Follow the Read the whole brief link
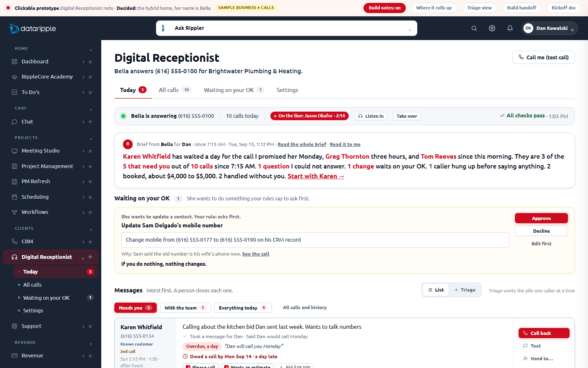This screenshot has width=588, height=368. pyautogui.click(x=302, y=144)
